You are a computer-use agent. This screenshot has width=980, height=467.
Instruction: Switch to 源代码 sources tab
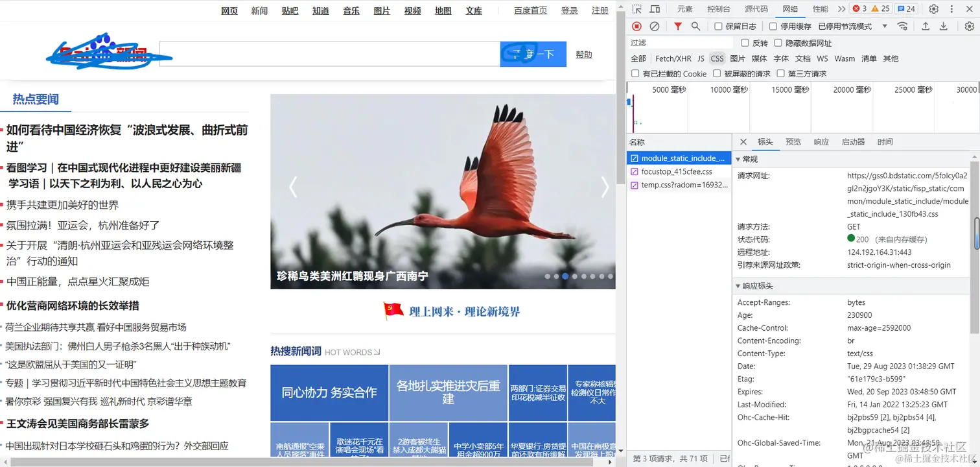(x=756, y=9)
